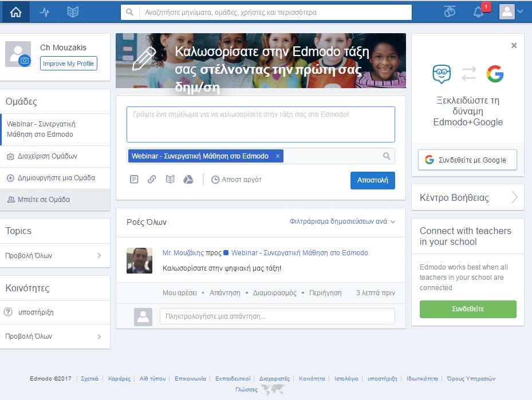Click the people icon beside Μπείτε σε Ομάδα
The height and width of the screenshot is (400, 532).
coord(11,200)
